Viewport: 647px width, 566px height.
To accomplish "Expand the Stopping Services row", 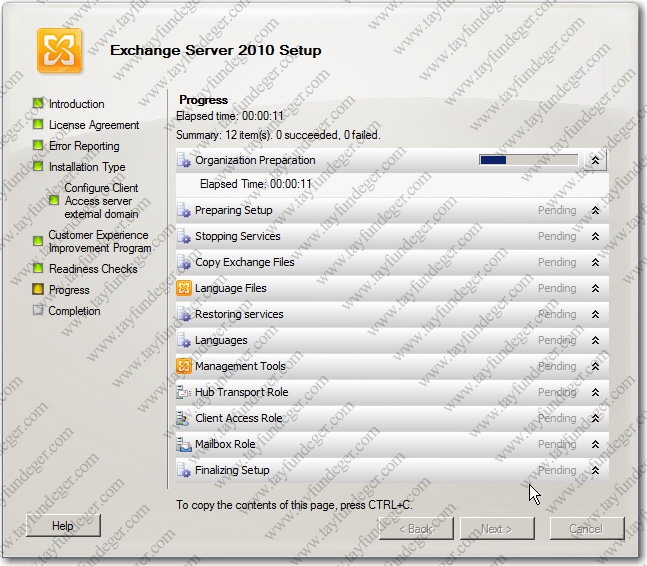I will pyautogui.click(x=595, y=236).
